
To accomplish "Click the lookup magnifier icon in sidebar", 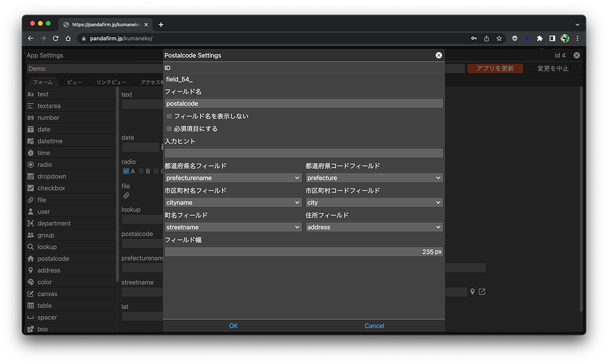I will coord(31,247).
